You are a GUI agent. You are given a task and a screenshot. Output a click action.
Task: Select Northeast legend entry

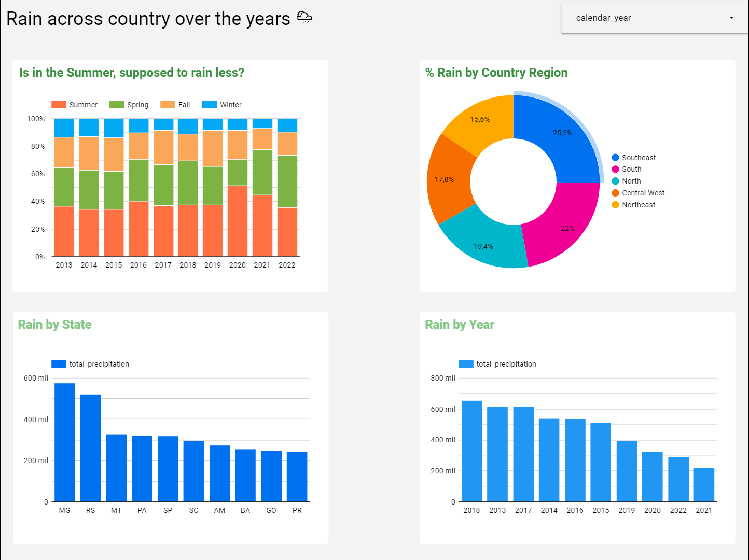click(633, 205)
